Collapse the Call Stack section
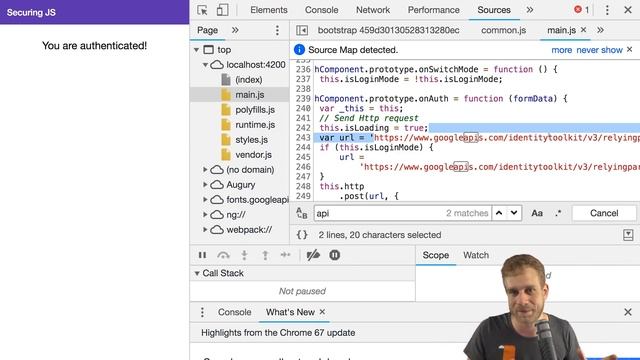The width and height of the screenshot is (640, 360). (x=197, y=273)
